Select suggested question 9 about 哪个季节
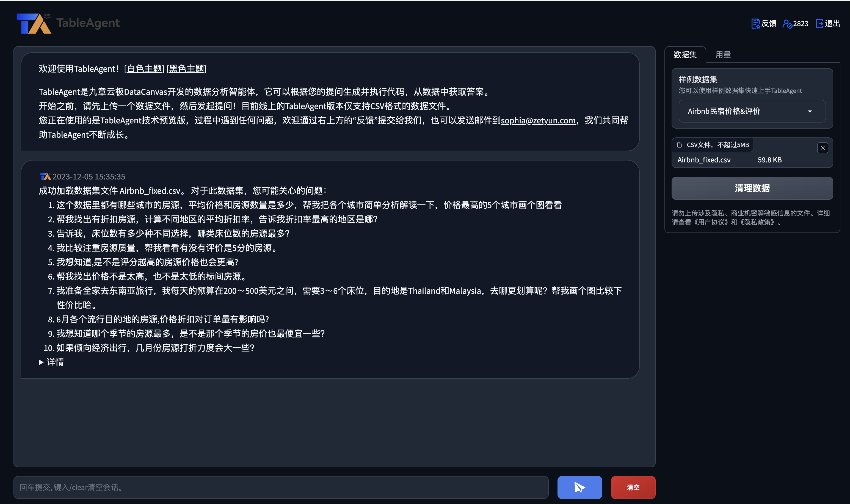The height and width of the screenshot is (504, 850). pyautogui.click(x=191, y=333)
